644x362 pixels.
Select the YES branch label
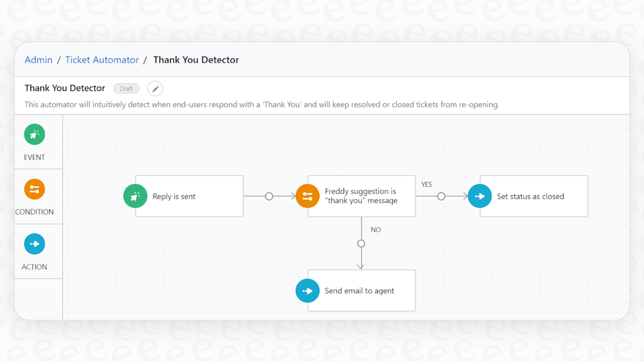[x=427, y=184]
